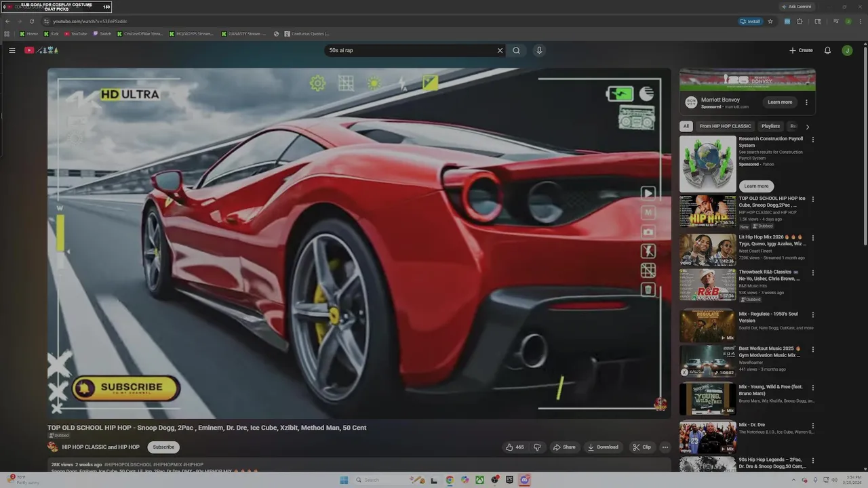The image size is (868, 488).
Task: Open options for Mix - Regulate video
Action: (813, 314)
